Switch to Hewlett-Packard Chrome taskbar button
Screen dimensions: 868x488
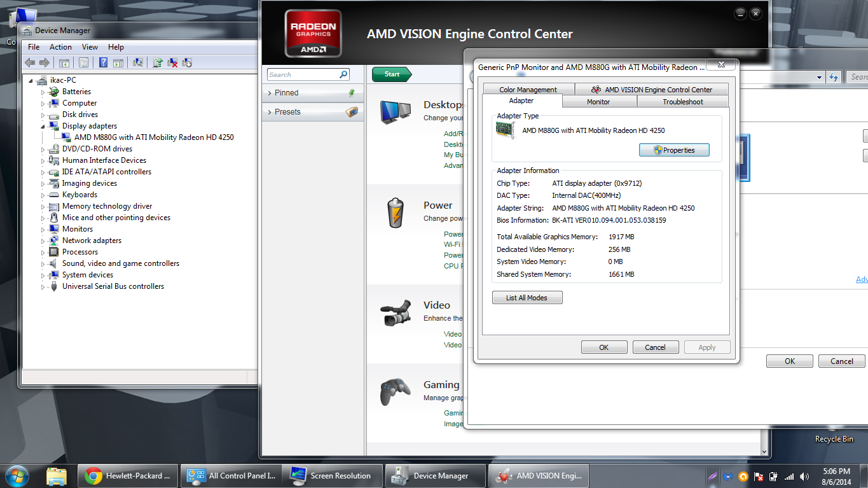[x=128, y=475]
